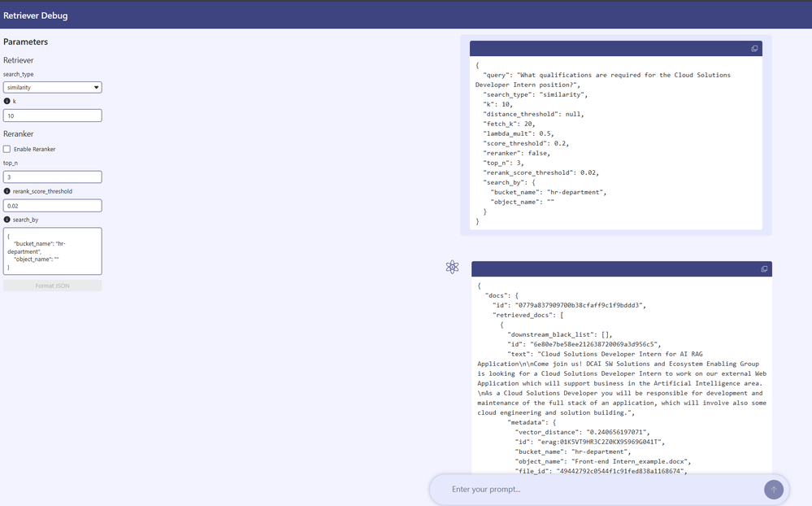Copy the query JSON code block
Viewport: 812px width, 506px height.
(x=754, y=49)
